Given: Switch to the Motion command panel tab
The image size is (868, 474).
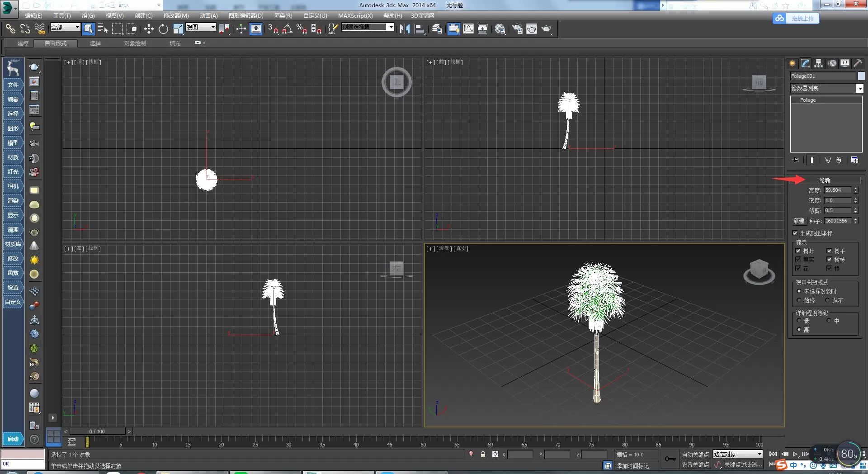Looking at the screenshot, I should click(832, 63).
